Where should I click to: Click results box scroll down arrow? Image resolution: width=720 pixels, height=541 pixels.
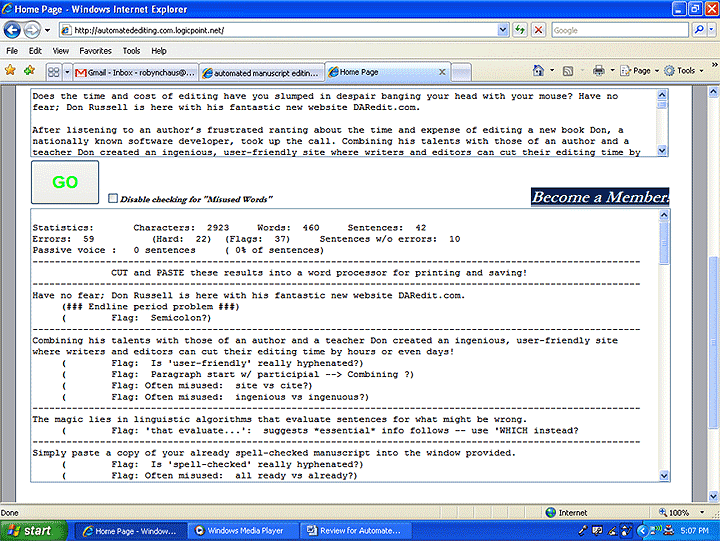[664, 476]
